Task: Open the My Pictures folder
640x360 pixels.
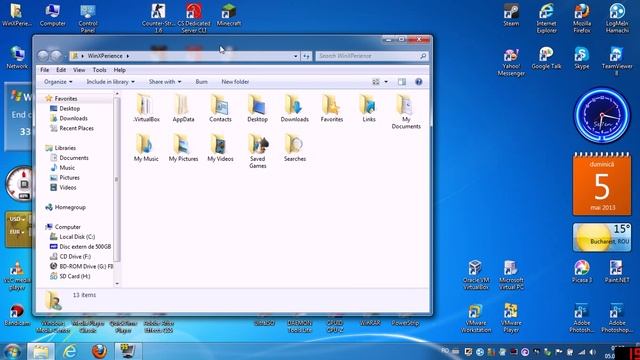Action: (x=183, y=147)
